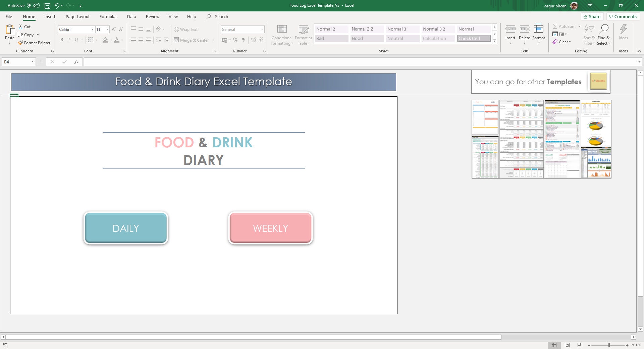Open the Review ribbon tab
The height and width of the screenshot is (349, 644).
(x=152, y=16)
